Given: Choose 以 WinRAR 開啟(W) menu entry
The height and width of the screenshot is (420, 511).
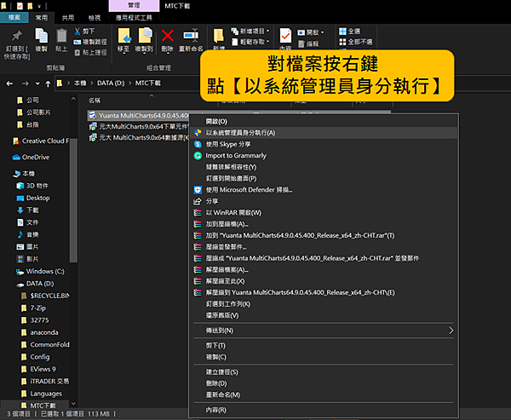Looking at the screenshot, I should [x=324, y=213].
